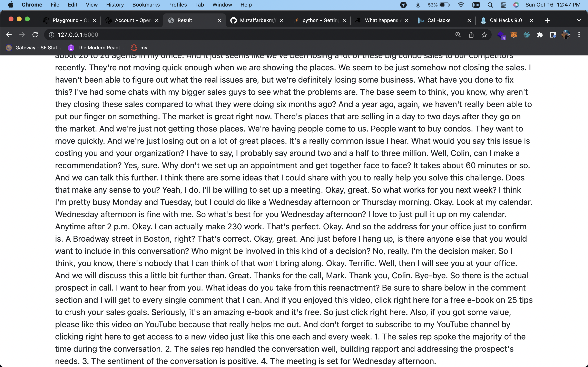Open the History menu
Image resolution: width=588 pixels, height=367 pixels.
[x=115, y=5]
